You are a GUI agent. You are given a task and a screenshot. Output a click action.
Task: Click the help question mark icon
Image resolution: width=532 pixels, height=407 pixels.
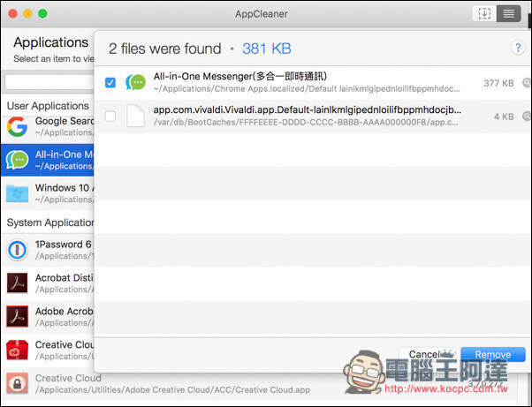point(518,49)
